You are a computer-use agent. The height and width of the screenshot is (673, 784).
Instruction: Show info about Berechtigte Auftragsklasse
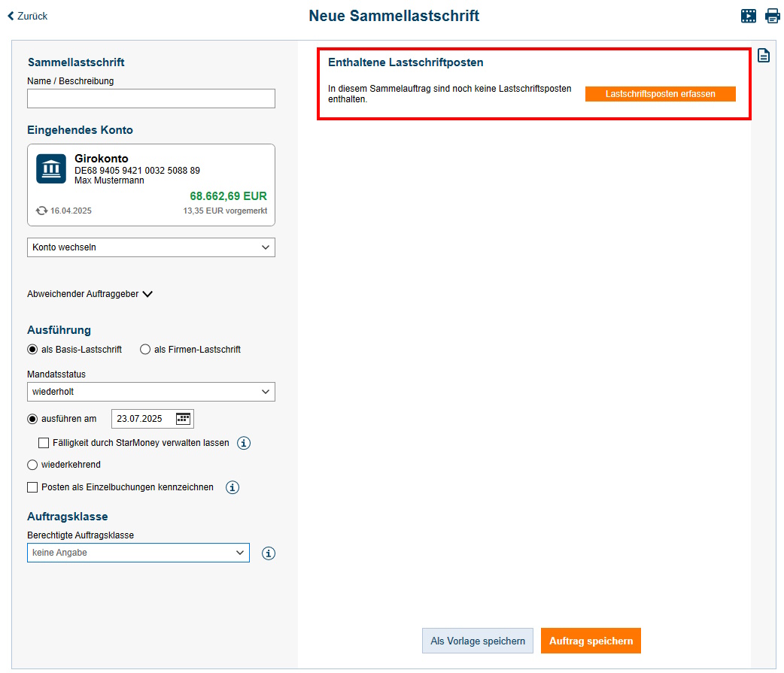click(x=269, y=553)
